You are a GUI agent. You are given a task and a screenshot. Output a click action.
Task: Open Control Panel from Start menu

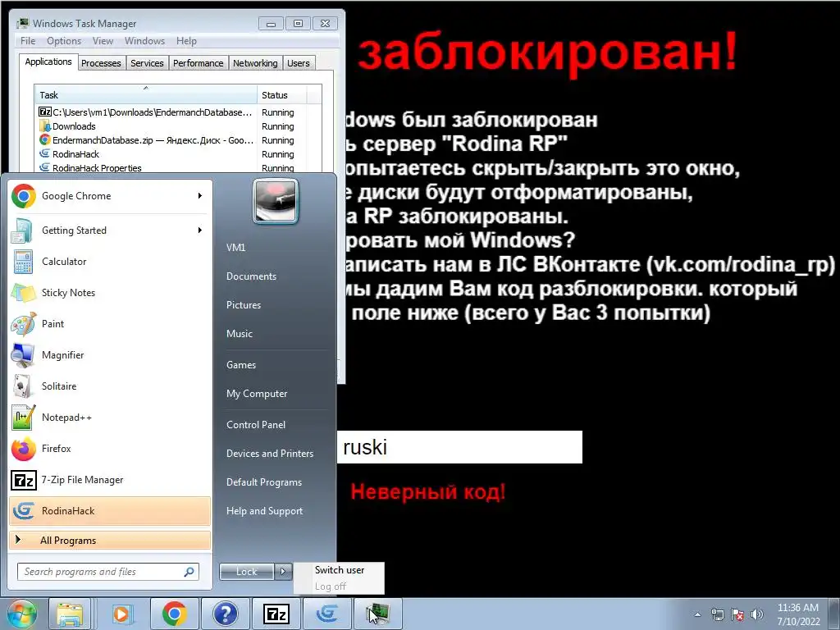tap(256, 425)
